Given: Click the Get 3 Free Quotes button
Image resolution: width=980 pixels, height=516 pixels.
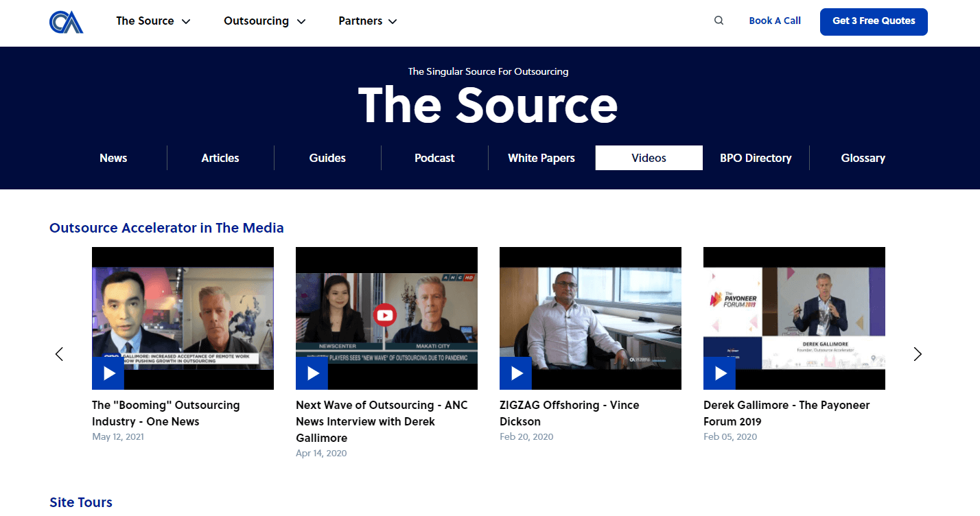Looking at the screenshot, I should tap(873, 21).
